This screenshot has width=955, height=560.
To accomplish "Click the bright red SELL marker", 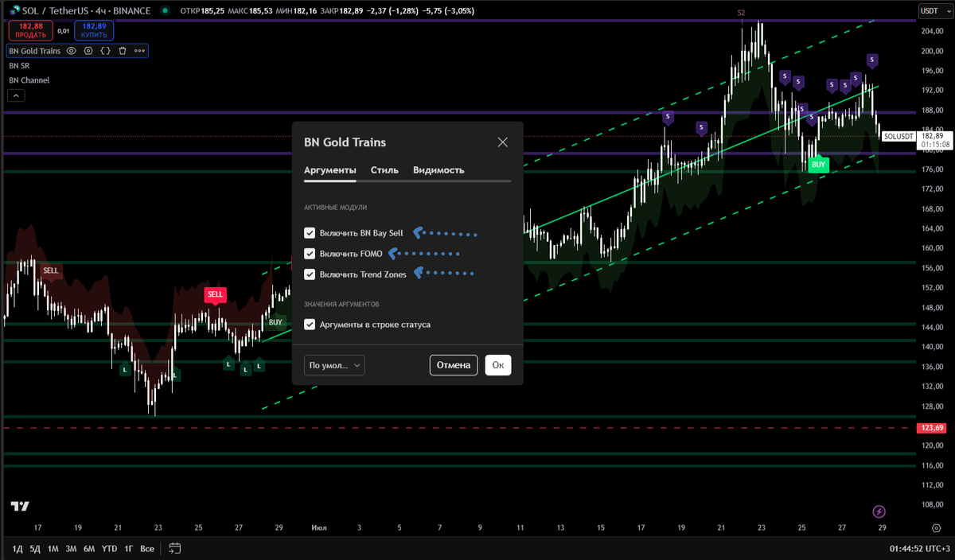I will click(215, 294).
